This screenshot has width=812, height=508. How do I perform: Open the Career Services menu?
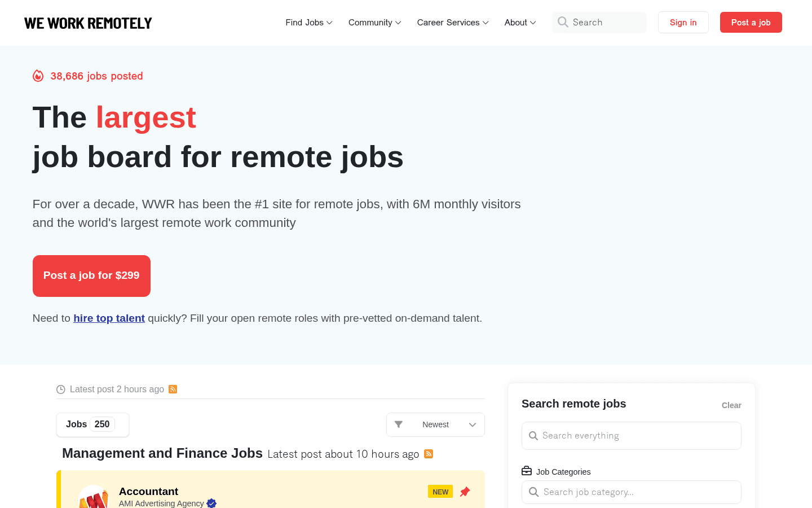[452, 23]
